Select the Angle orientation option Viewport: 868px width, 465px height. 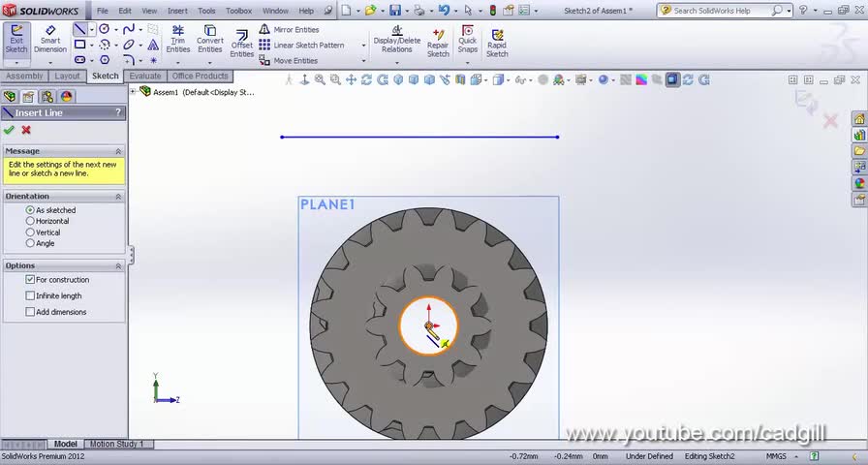point(30,243)
